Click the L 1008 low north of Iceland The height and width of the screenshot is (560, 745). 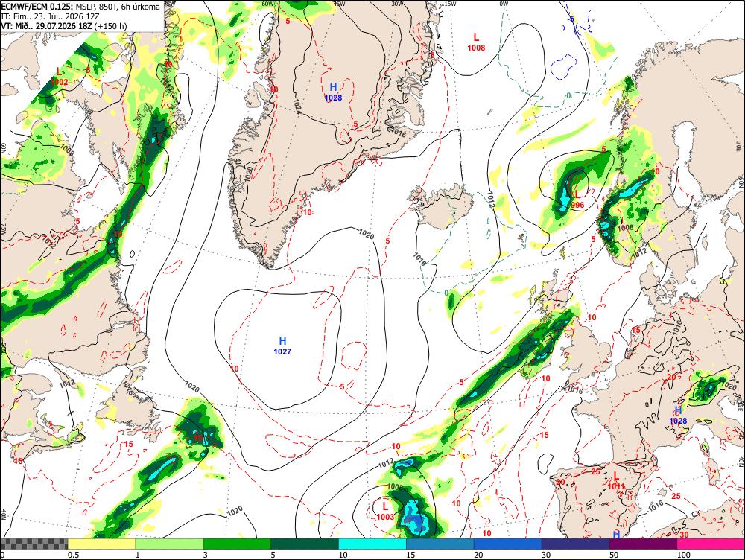[x=476, y=42]
